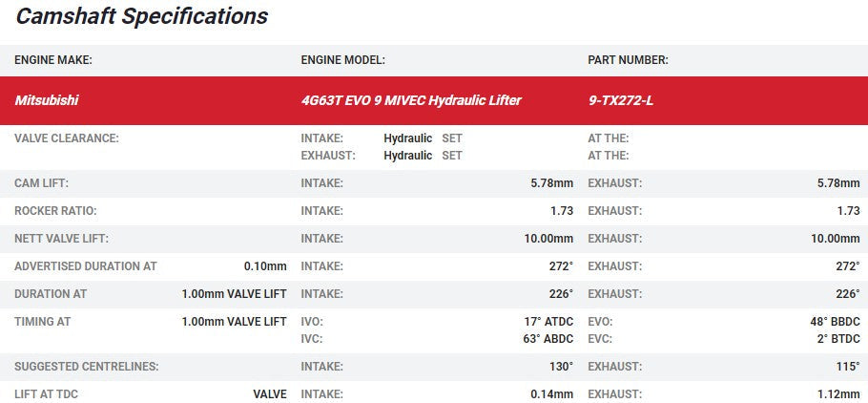The width and height of the screenshot is (868, 403).
Task: Click the 4G63T EVO 9 MIVEC engine model
Action: [411, 100]
